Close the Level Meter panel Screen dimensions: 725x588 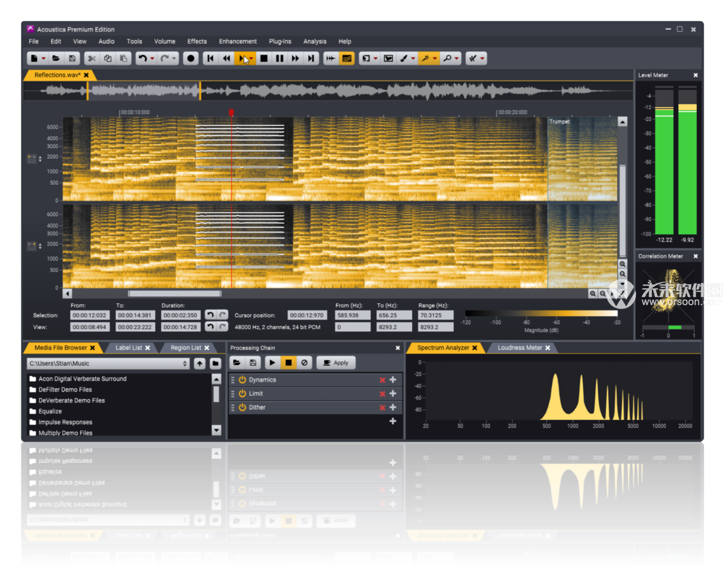pyautogui.click(x=696, y=75)
